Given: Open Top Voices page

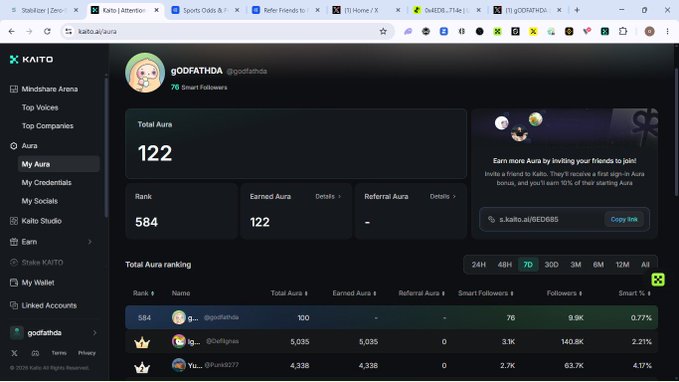Looking at the screenshot, I should click(x=40, y=107).
